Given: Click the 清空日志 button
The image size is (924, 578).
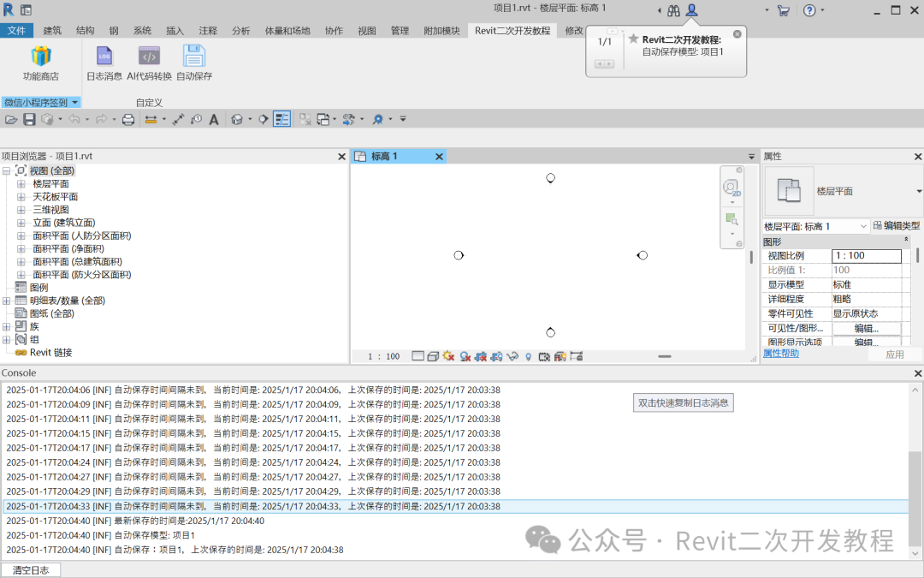Looking at the screenshot, I should click(31, 570).
